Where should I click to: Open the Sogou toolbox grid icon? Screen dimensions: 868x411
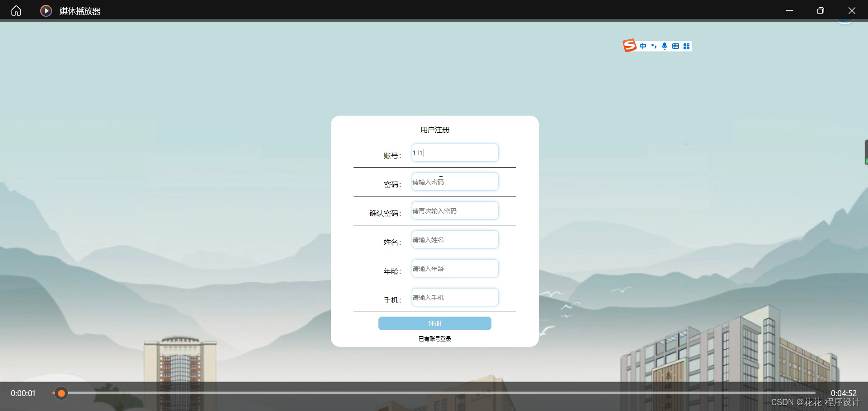pyautogui.click(x=686, y=46)
